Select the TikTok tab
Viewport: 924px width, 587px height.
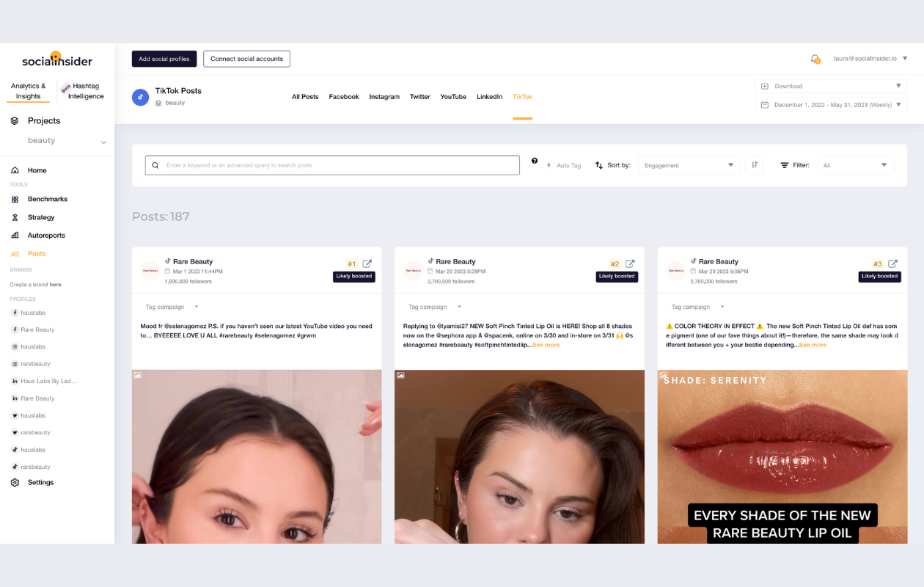click(x=523, y=97)
